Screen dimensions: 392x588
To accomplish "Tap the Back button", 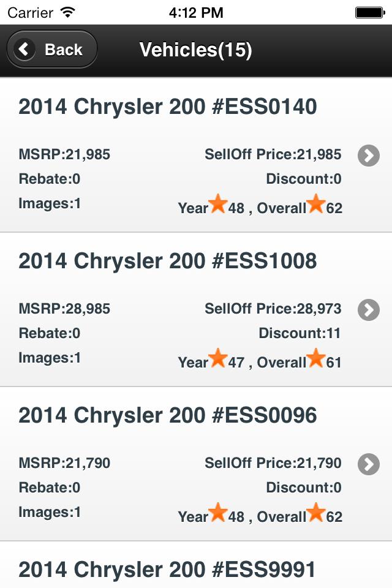I will [52, 50].
